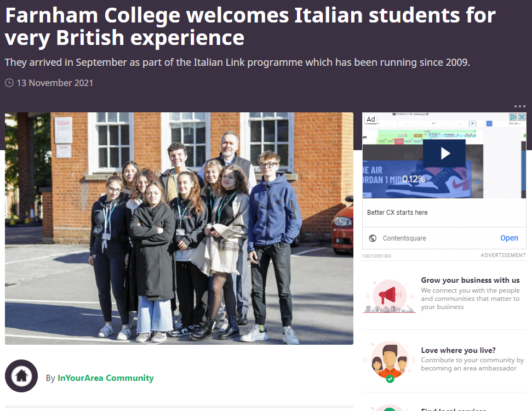This screenshot has width=532, height=411.
Task: Open the three-dot options menu
Action: [x=519, y=106]
